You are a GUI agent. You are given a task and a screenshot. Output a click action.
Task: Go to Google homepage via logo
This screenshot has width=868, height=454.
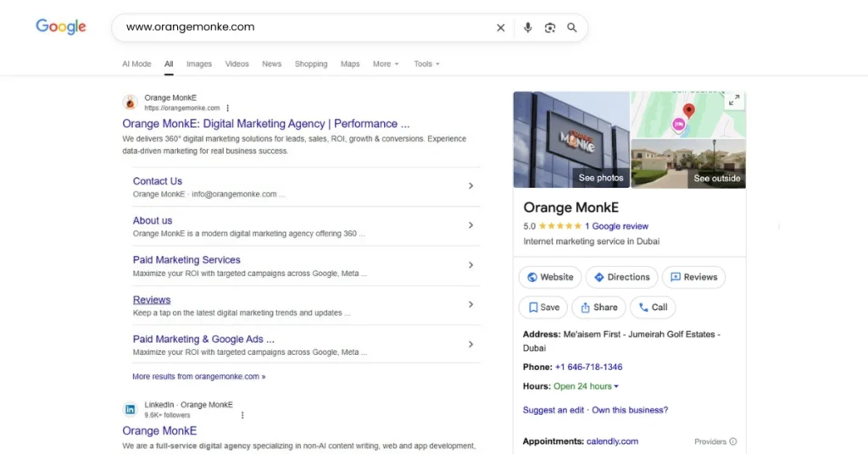tap(61, 26)
